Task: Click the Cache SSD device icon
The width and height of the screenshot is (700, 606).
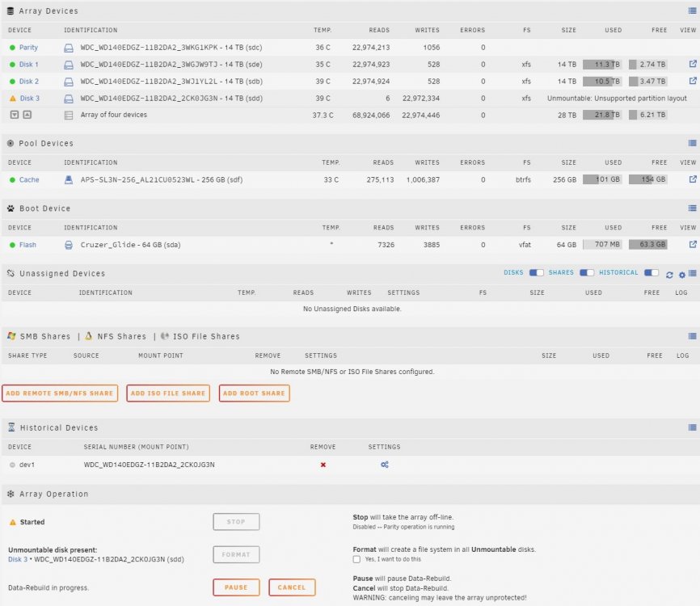Action: point(69,180)
